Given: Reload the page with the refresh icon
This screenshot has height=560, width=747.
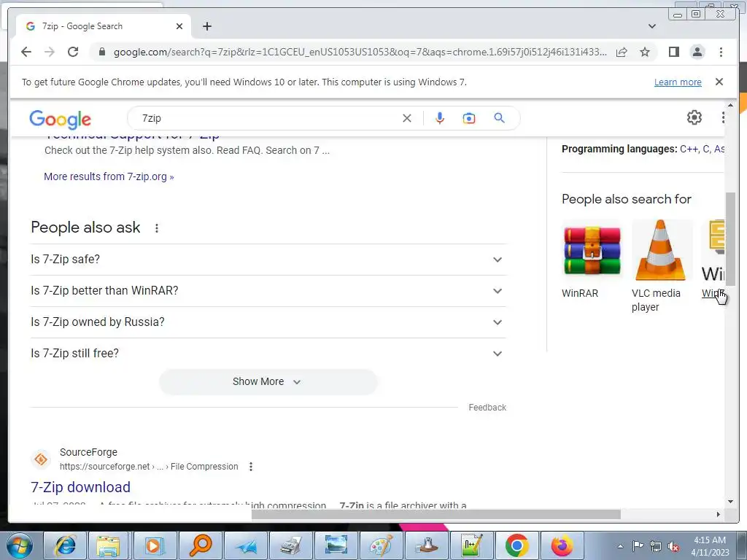Looking at the screenshot, I should 73,52.
